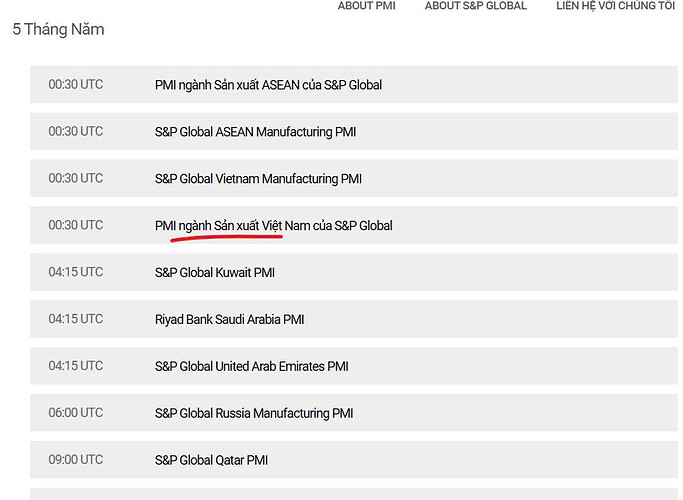The height and width of the screenshot is (500, 683).
Task: Open the LIÊN HỆ VỚI CHÚNG TÔI menu item
Action: click(x=615, y=6)
